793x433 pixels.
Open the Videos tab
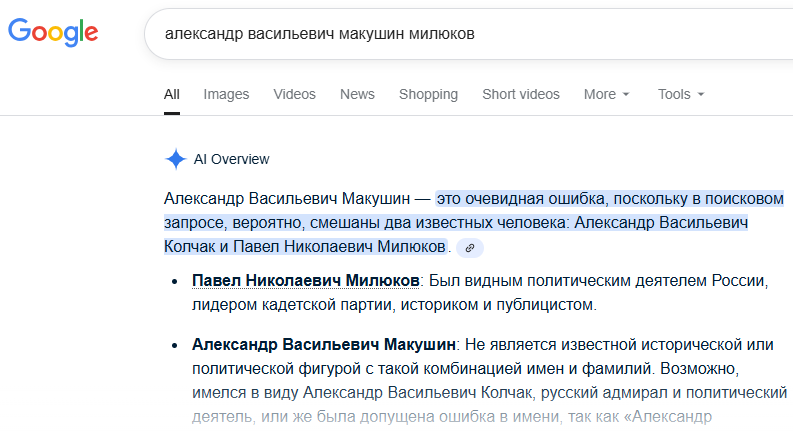click(x=294, y=94)
